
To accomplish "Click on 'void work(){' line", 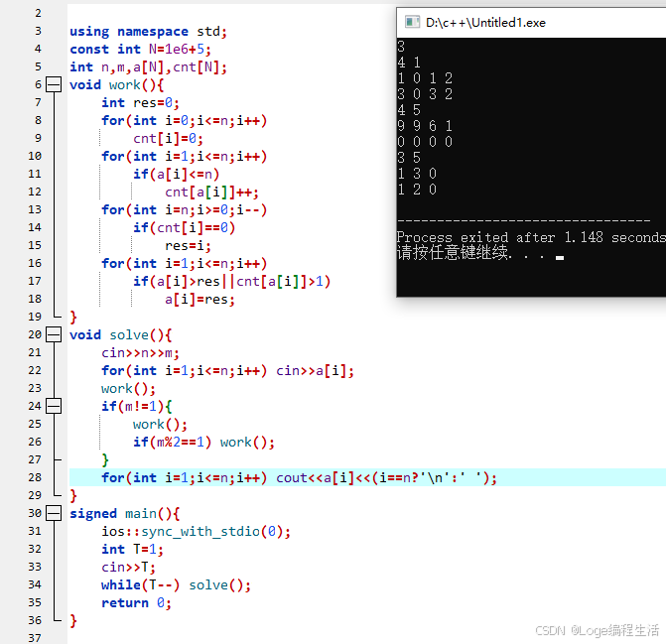I will 117,85.
